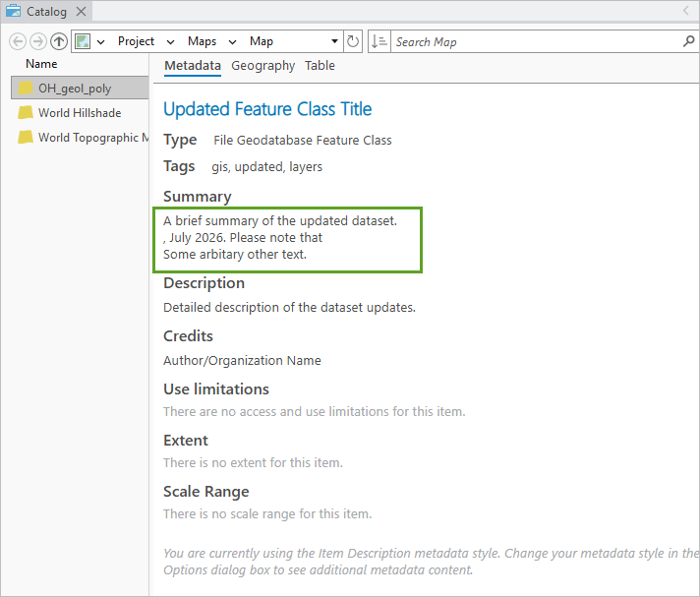Expand the dropdown after Maps
This screenshot has height=597, width=700.
pos(232,42)
